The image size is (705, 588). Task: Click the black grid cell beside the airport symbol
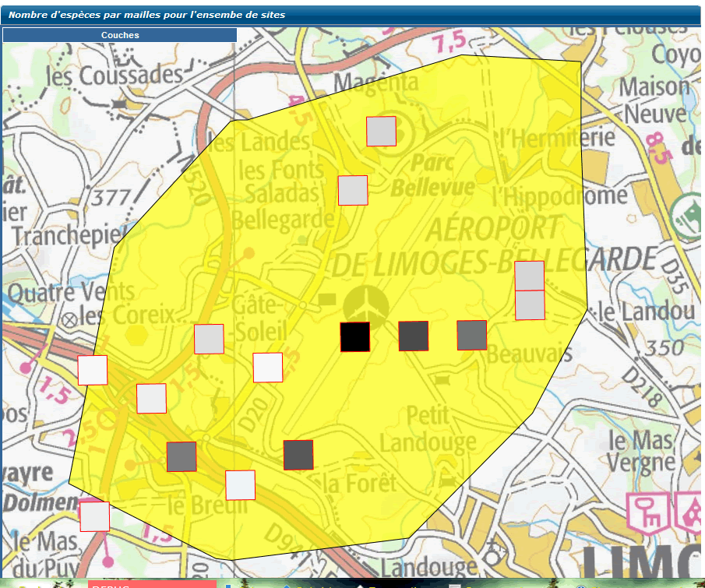355,336
